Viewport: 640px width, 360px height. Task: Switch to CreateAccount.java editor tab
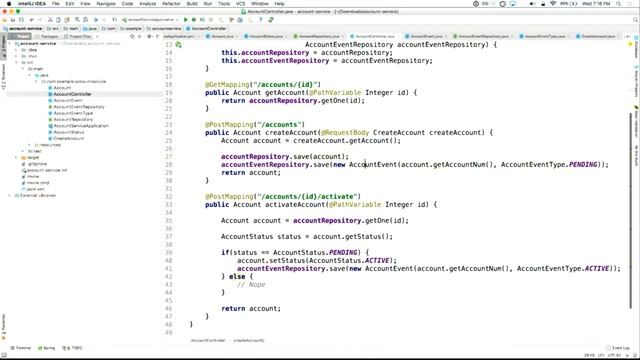click(x=598, y=36)
